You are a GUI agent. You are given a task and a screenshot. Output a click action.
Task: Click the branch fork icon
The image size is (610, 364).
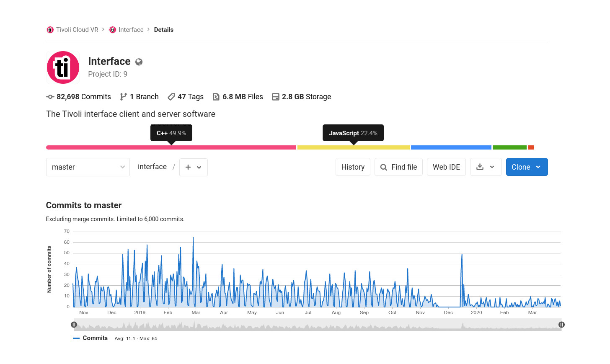pyautogui.click(x=123, y=97)
